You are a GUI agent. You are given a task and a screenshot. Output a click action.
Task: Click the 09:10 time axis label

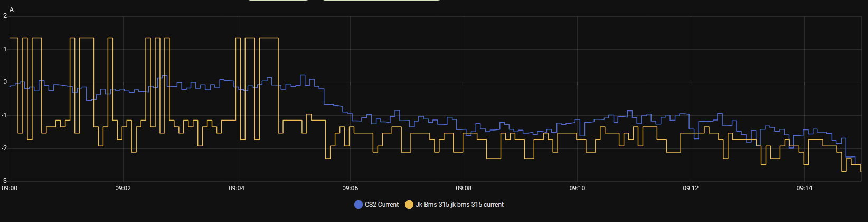coord(577,188)
